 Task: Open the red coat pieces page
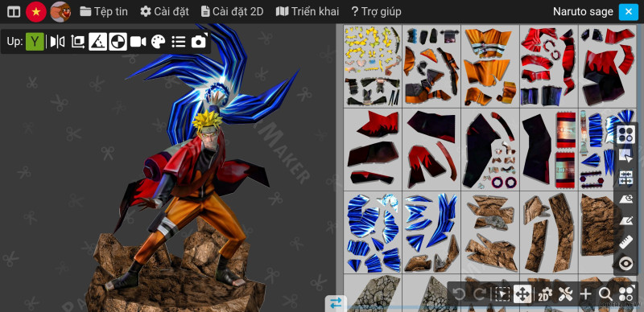(549, 66)
